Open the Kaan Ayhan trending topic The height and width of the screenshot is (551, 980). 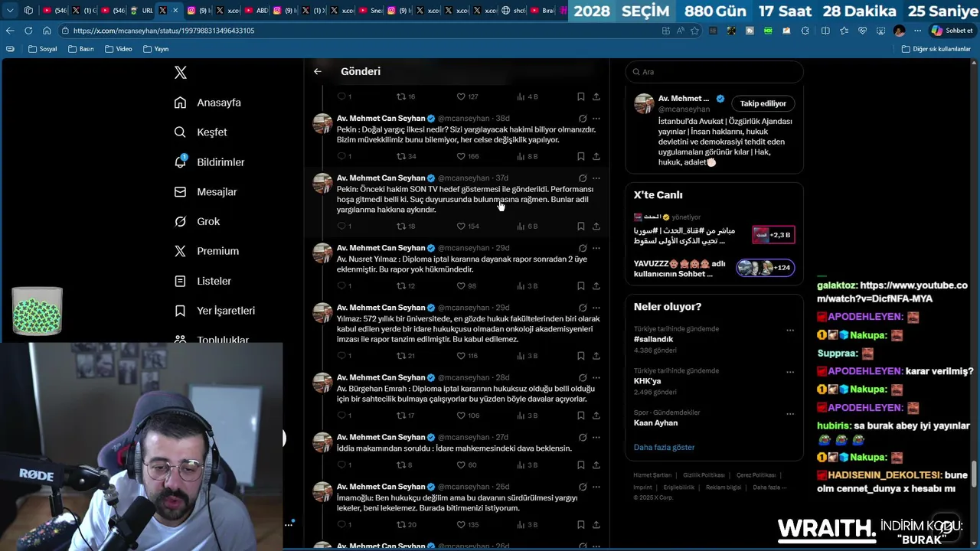tap(655, 423)
